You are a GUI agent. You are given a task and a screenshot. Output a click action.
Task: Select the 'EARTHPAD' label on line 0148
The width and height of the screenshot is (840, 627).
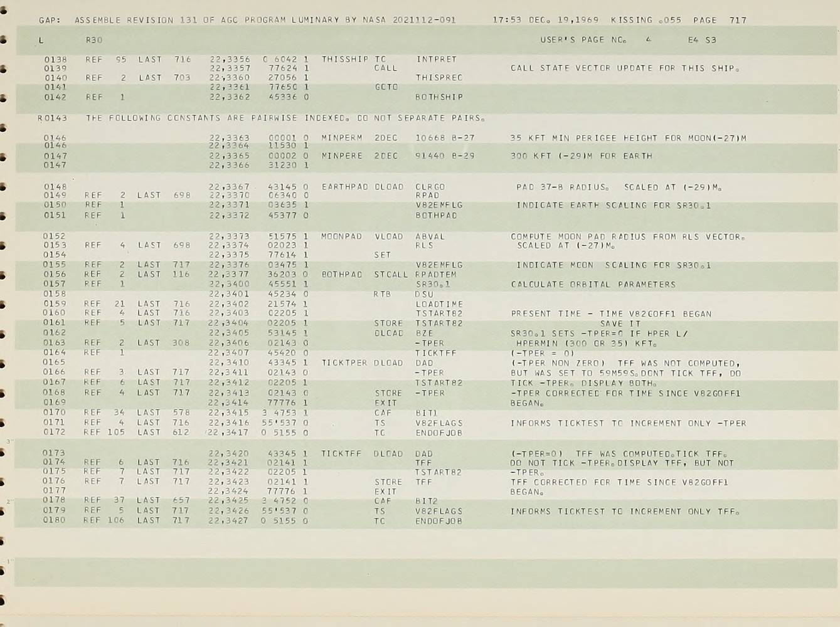click(345, 187)
